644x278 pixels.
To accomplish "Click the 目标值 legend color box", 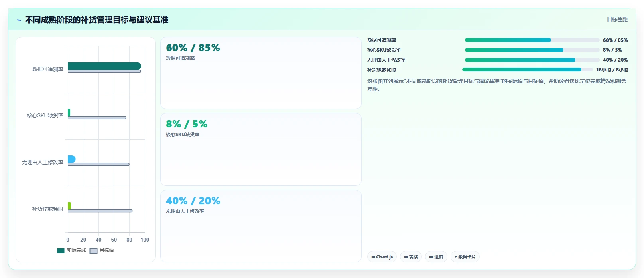I will click(x=93, y=251).
